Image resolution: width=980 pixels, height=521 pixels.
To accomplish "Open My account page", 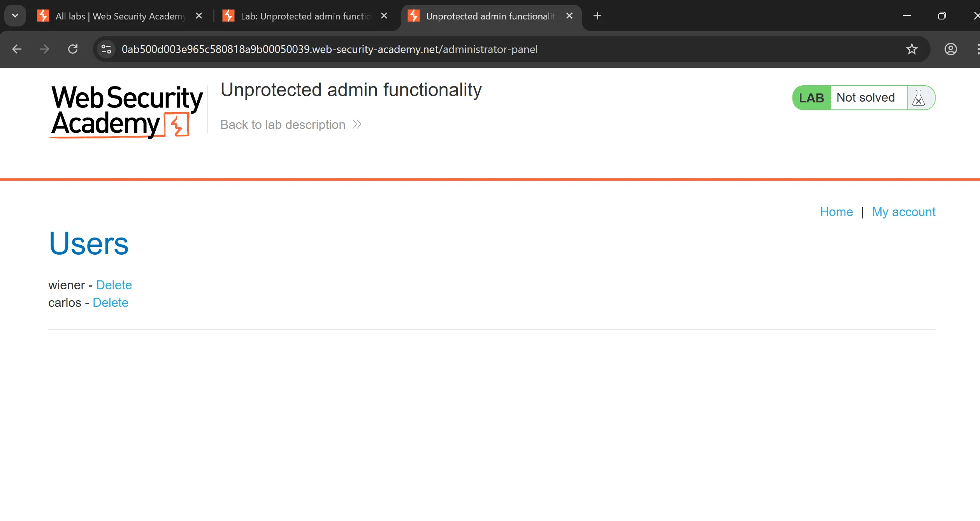I will pos(903,212).
